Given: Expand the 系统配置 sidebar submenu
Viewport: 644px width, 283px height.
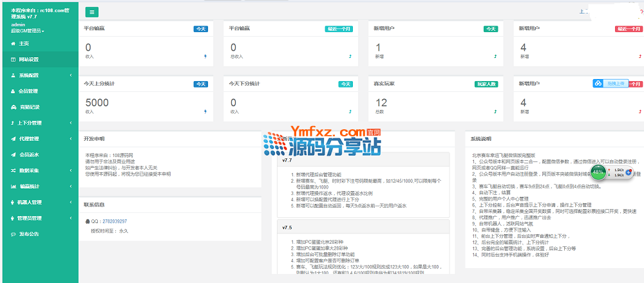Looking at the screenshot, I should point(70,75).
